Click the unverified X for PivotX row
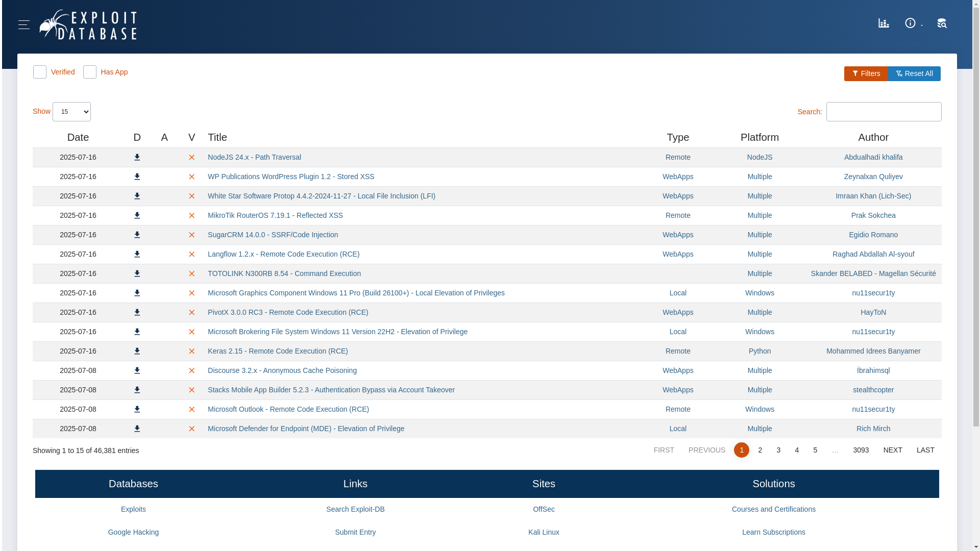The height and width of the screenshot is (551, 980). click(191, 313)
